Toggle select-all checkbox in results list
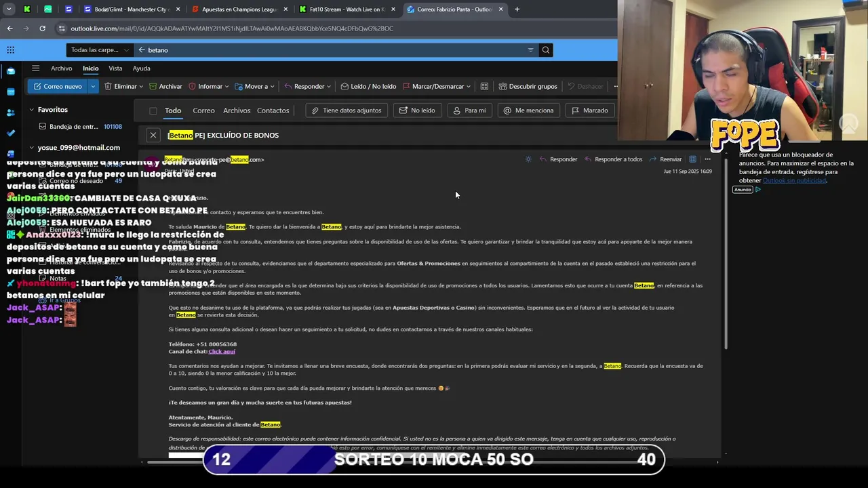 (x=153, y=110)
